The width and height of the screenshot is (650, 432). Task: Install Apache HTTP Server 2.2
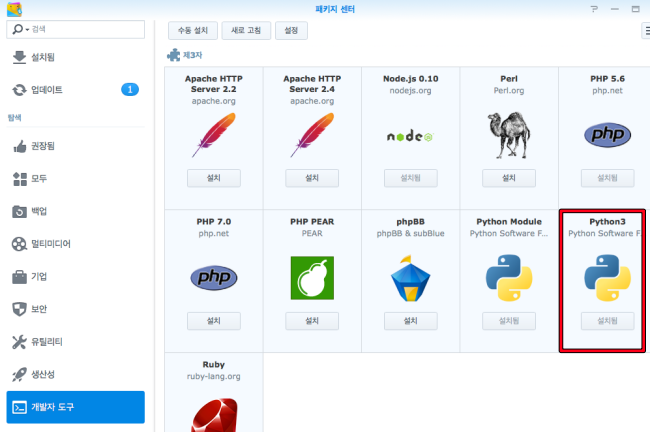click(x=213, y=178)
